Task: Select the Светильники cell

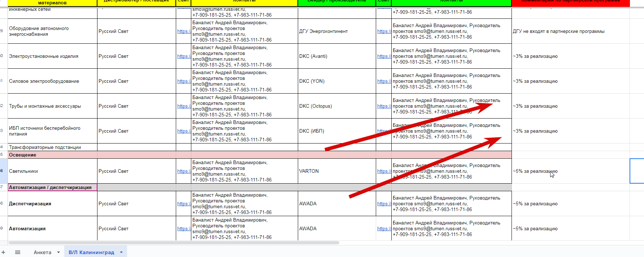Action: [x=52, y=171]
